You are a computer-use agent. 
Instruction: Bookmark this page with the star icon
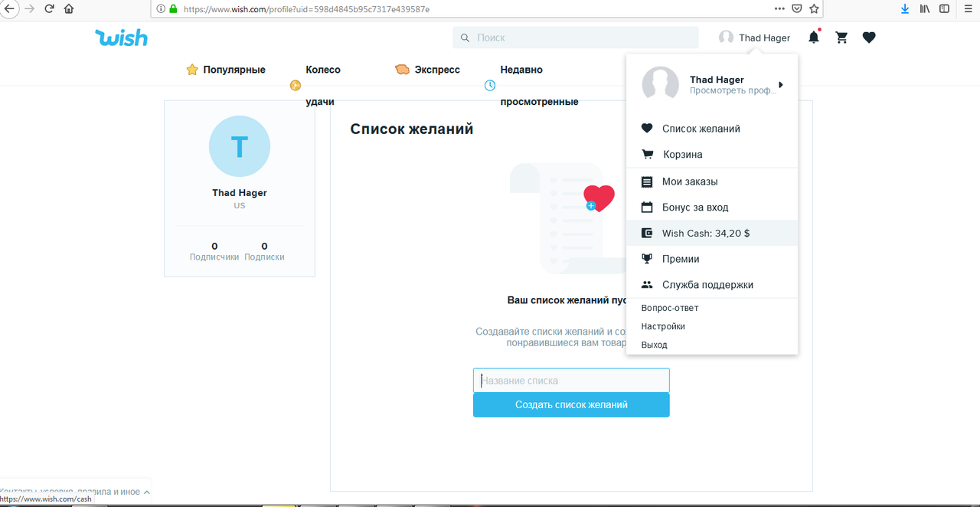[814, 9]
